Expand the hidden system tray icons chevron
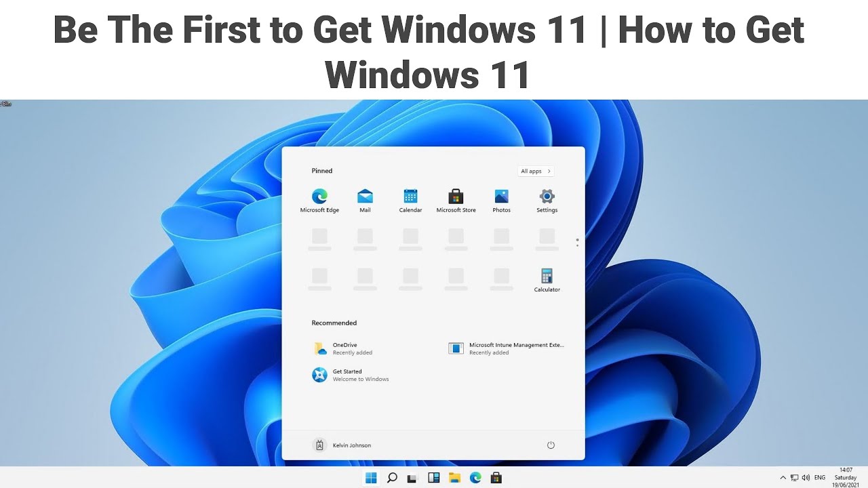Viewport: 868px width, 488px height. [x=783, y=478]
